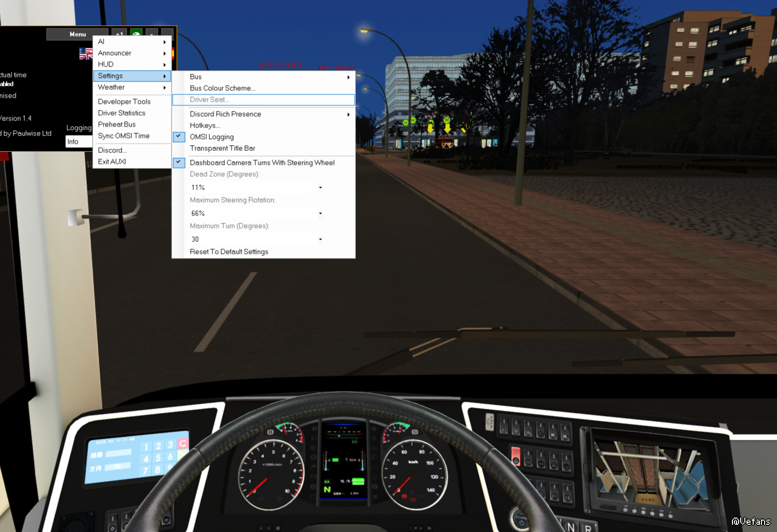Image resolution: width=777 pixels, height=532 pixels.
Task: Choose Preheat Bus
Action: click(x=132, y=124)
